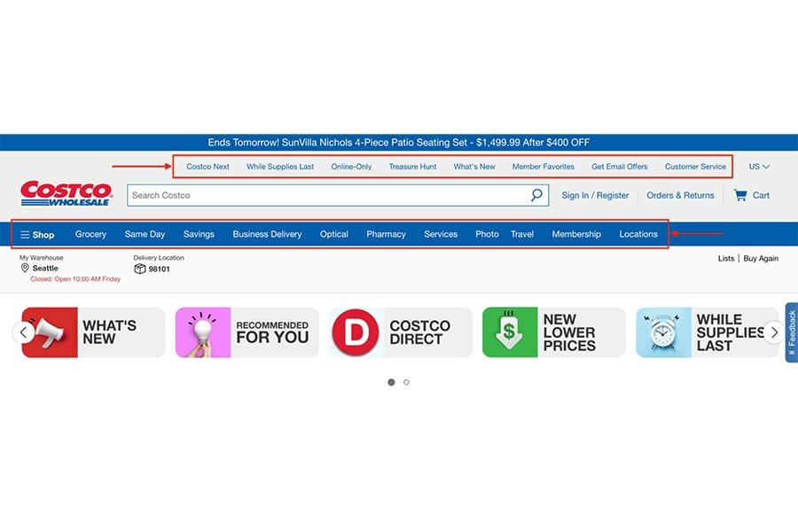Image resolution: width=798 pixels, height=532 pixels.
Task: Open the Buy Again link
Action: pos(761,258)
